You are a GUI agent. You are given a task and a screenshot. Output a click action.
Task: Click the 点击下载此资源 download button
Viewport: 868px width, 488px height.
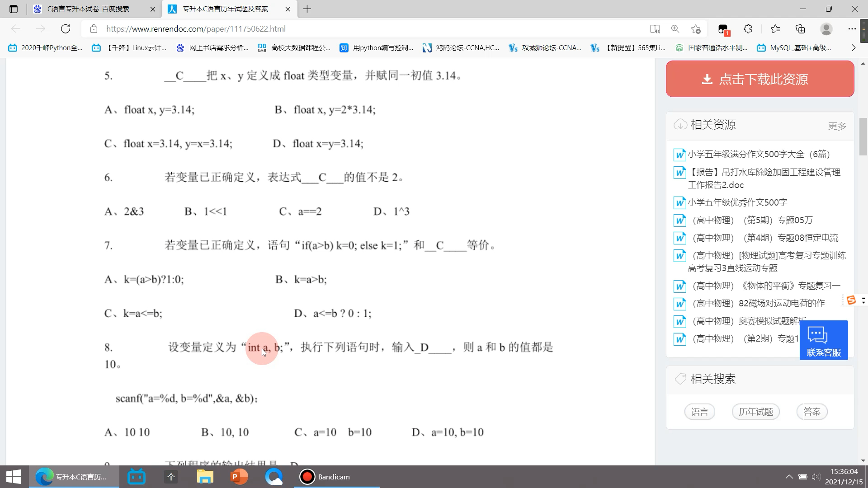(x=759, y=79)
